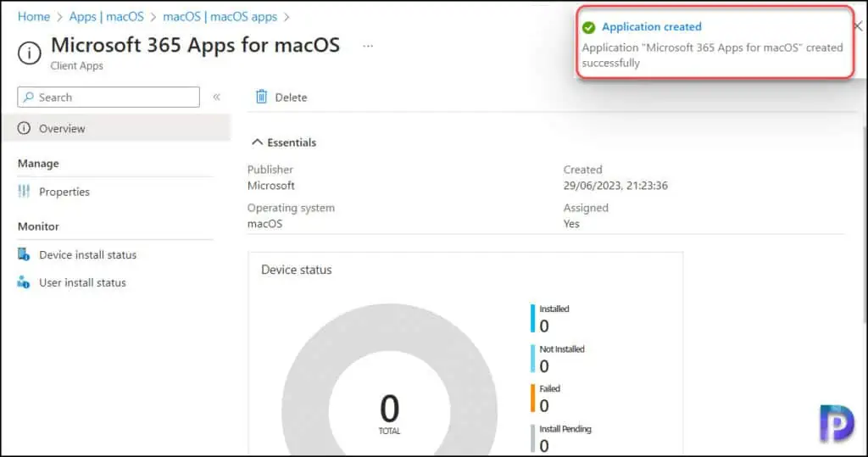Click the Device install status icon
The height and width of the screenshot is (457, 868).
coord(23,255)
